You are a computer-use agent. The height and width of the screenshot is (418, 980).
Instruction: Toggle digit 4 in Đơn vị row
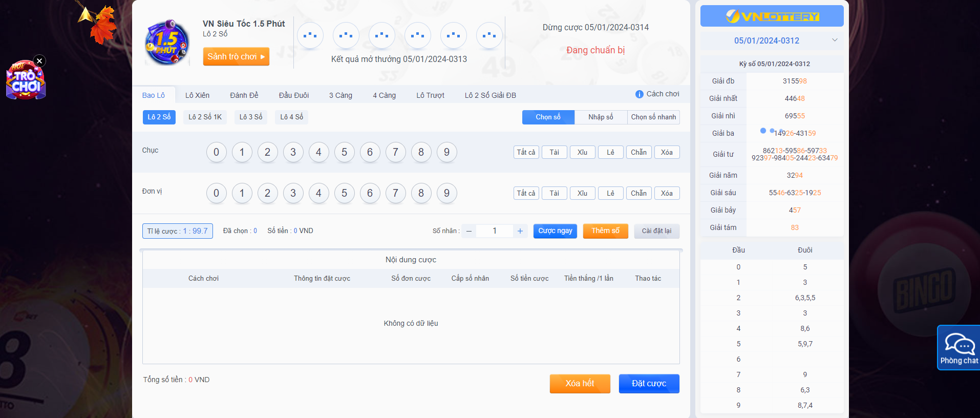coord(319,193)
